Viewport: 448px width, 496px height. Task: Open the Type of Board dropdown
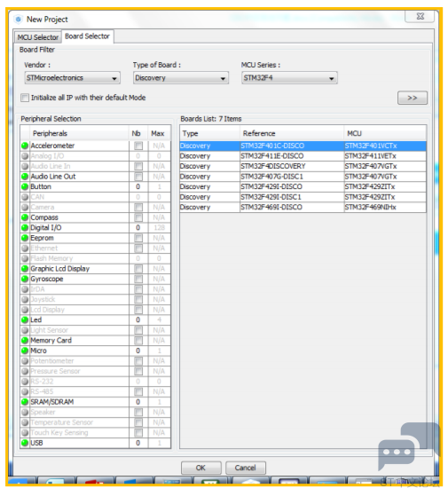pyautogui.click(x=181, y=78)
